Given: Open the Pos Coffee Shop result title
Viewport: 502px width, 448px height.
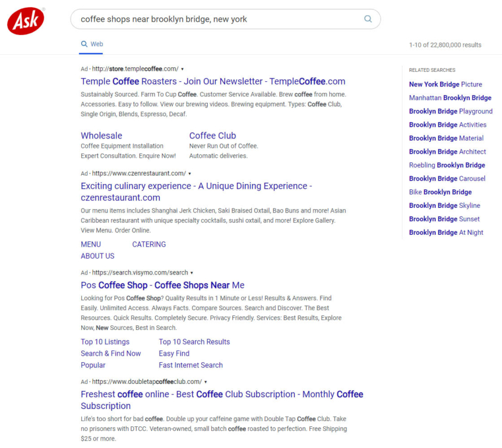Looking at the screenshot, I should [162, 285].
